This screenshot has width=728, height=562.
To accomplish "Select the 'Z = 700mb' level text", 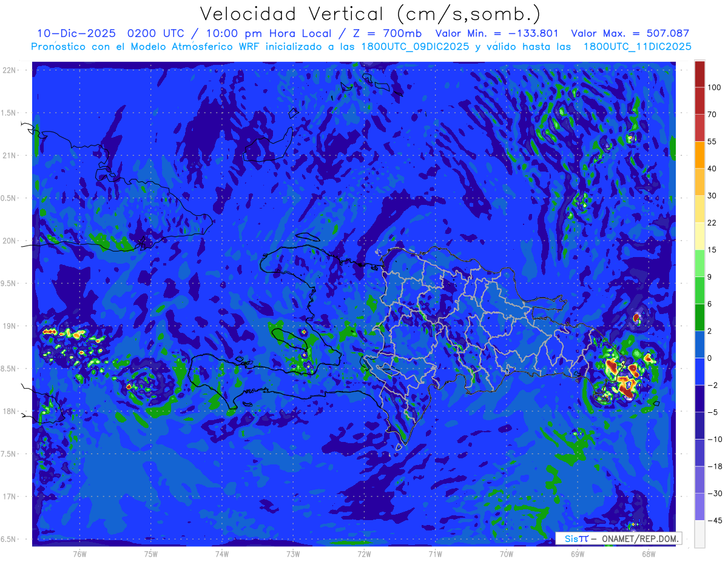I will [x=388, y=33].
